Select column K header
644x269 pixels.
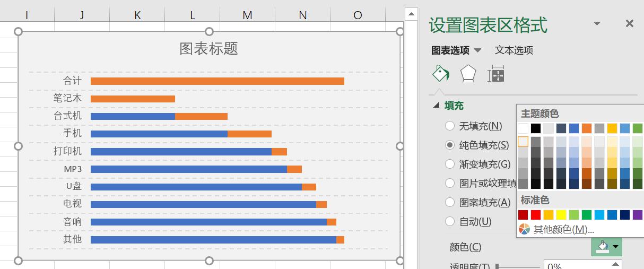click(x=137, y=15)
